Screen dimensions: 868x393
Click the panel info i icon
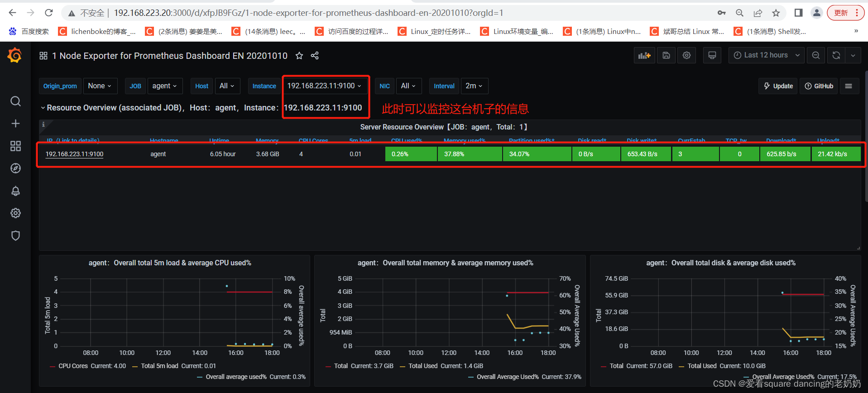click(x=43, y=124)
